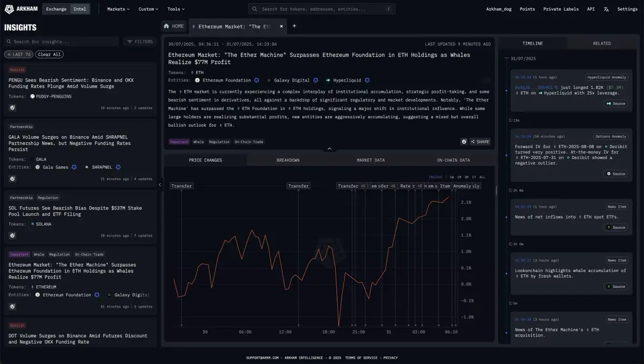Go to the API page
This screenshot has height=364, width=644.
click(591, 9)
